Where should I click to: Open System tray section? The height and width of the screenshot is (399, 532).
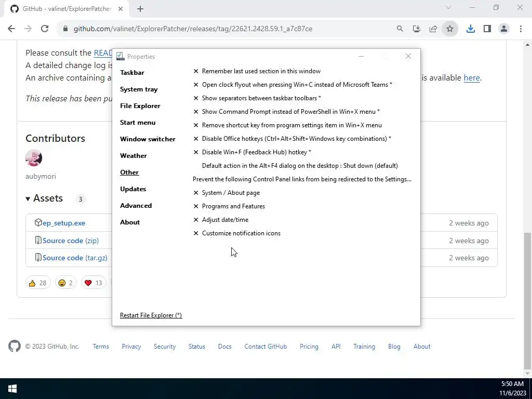point(139,89)
